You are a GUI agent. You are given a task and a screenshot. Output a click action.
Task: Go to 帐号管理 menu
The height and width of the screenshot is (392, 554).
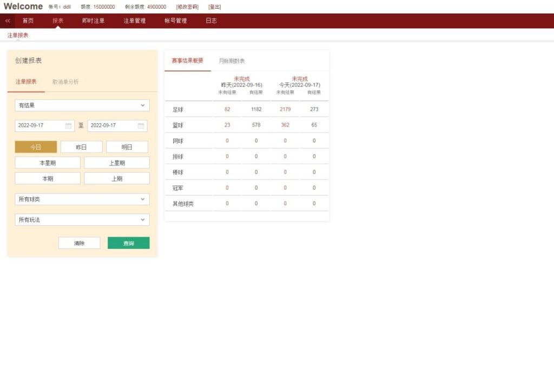(x=176, y=21)
